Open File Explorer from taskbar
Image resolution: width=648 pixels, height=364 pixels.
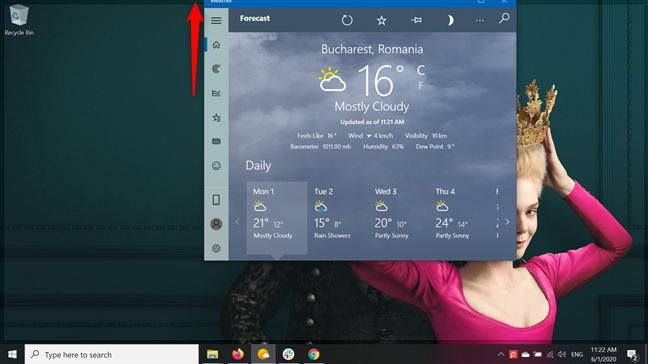point(212,354)
